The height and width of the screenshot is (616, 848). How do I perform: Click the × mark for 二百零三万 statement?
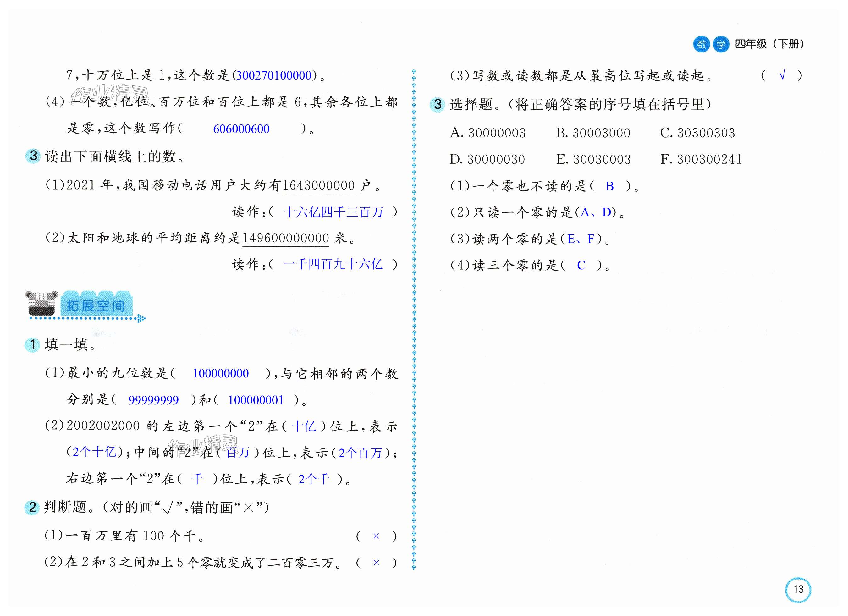pyautogui.click(x=376, y=563)
